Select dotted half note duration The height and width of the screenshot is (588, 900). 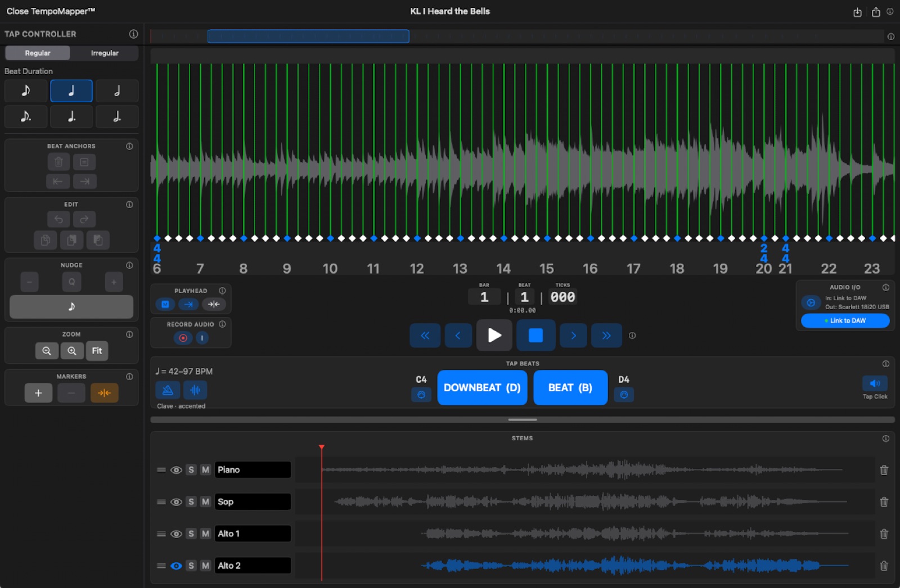[117, 116]
